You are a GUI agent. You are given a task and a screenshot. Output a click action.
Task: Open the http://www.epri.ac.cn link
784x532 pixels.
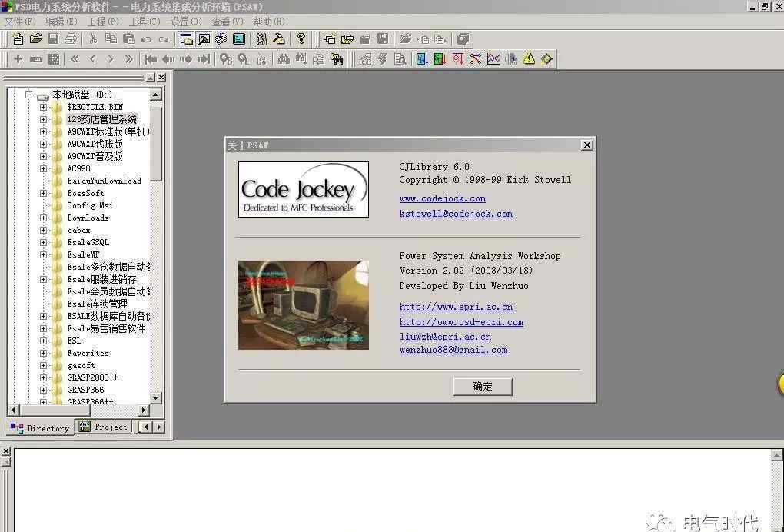click(x=456, y=307)
